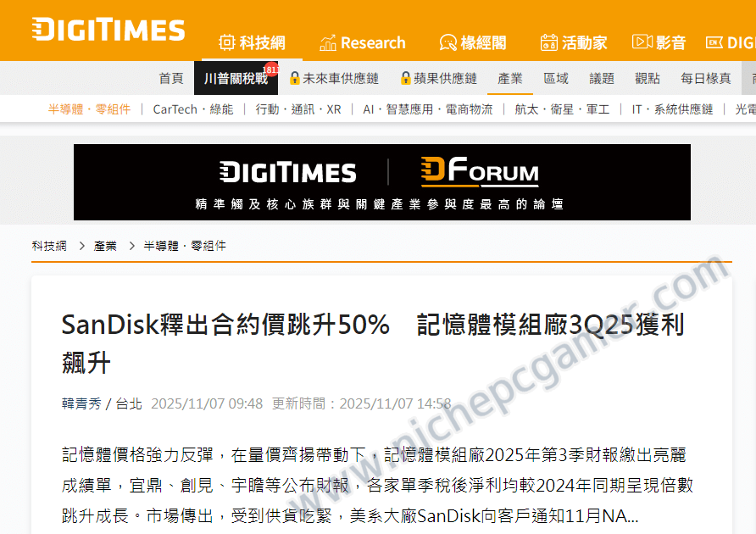Viewport: 756px width, 534px height.
Task: Open the 每日椽真 menu item
Action: [x=706, y=78]
